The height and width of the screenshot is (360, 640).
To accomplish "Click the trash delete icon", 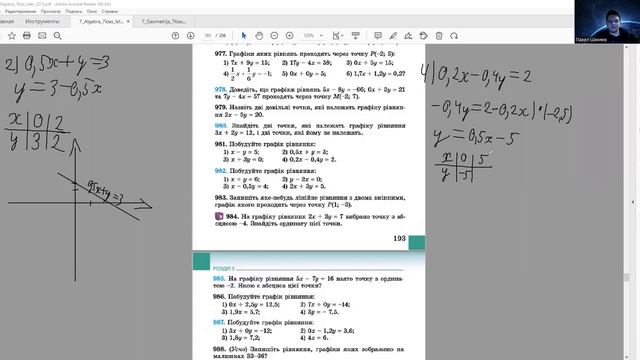I will point(439,36).
